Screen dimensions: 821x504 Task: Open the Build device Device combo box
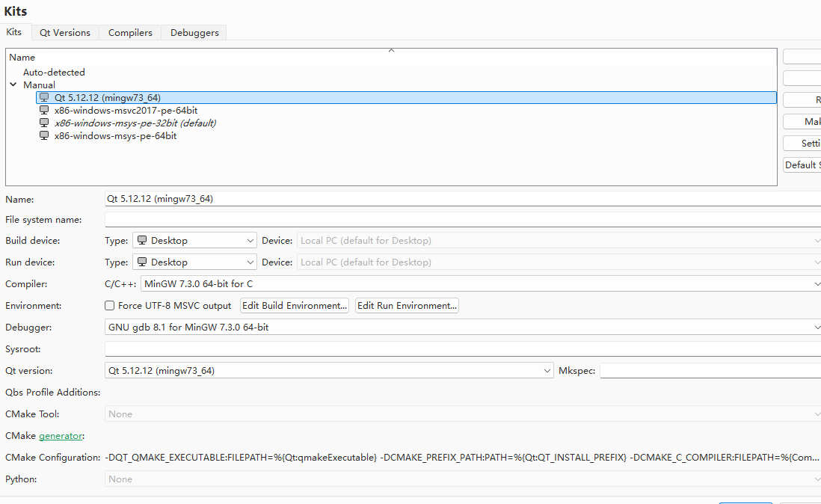pyautogui.click(x=559, y=241)
